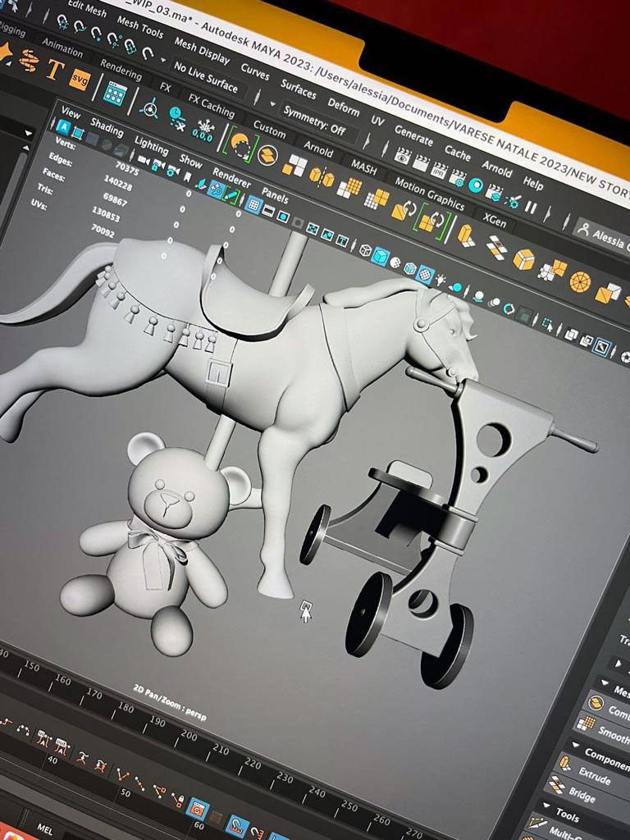Viewport: 630px width, 840px height.
Task: Open the Mesh Display menu
Action: [x=202, y=50]
